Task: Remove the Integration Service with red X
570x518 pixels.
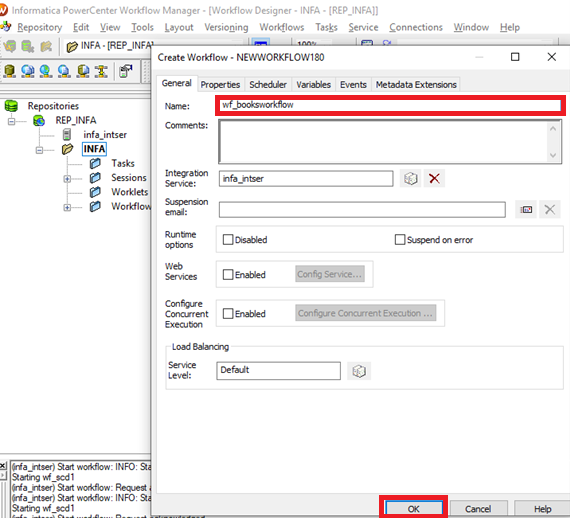Action: pyautogui.click(x=434, y=178)
